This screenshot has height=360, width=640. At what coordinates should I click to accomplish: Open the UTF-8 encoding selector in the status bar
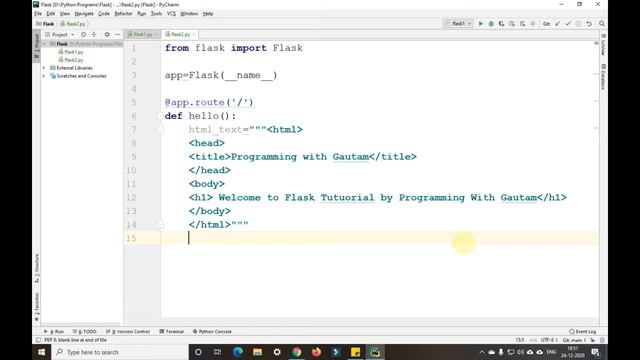(548, 340)
